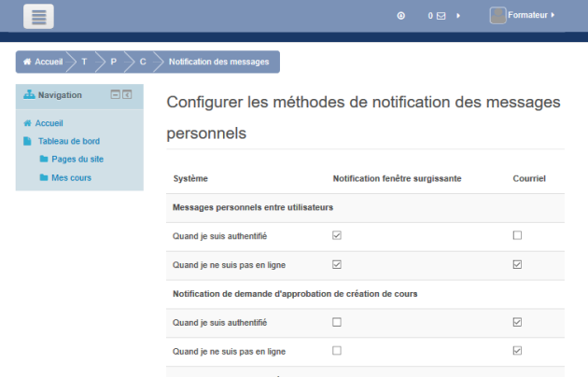Click the home icon in breadcrumb
The height and width of the screenshot is (377, 588).
tap(27, 62)
